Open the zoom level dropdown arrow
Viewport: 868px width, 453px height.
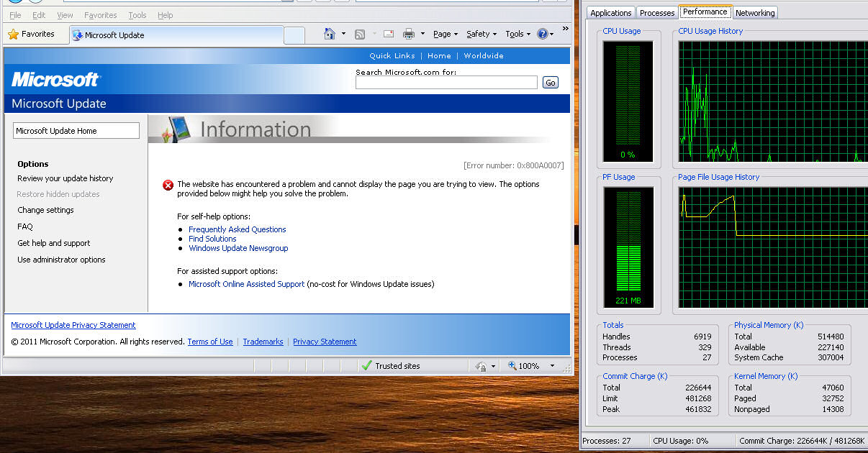(552, 366)
